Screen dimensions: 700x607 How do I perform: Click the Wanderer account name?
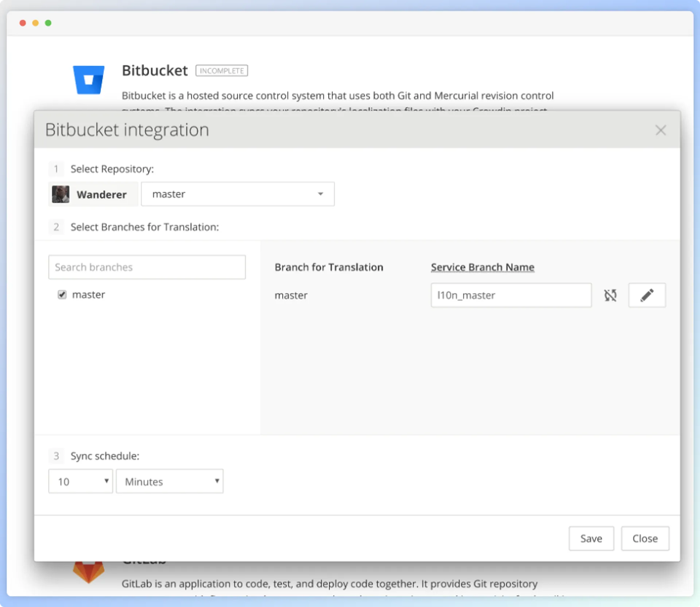[x=102, y=194]
